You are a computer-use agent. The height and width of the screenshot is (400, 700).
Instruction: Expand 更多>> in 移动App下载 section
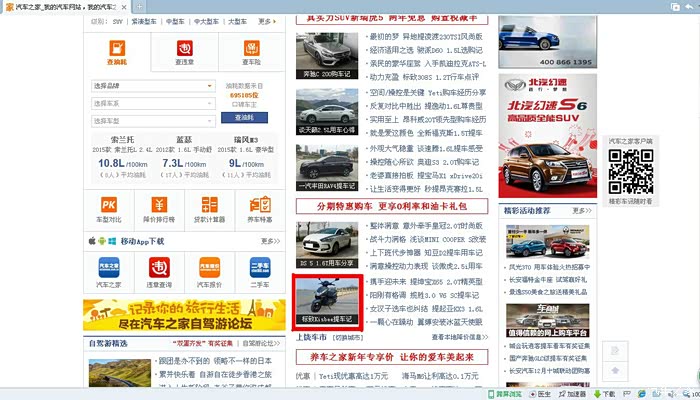pos(270,241)
